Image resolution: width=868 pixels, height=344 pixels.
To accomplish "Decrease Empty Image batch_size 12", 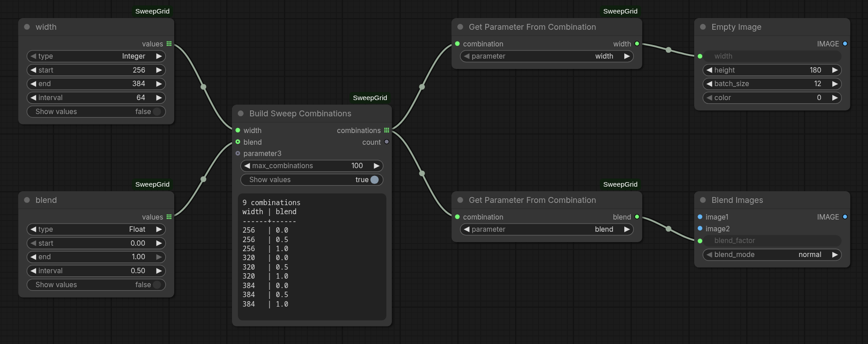I will pos(710,84).
